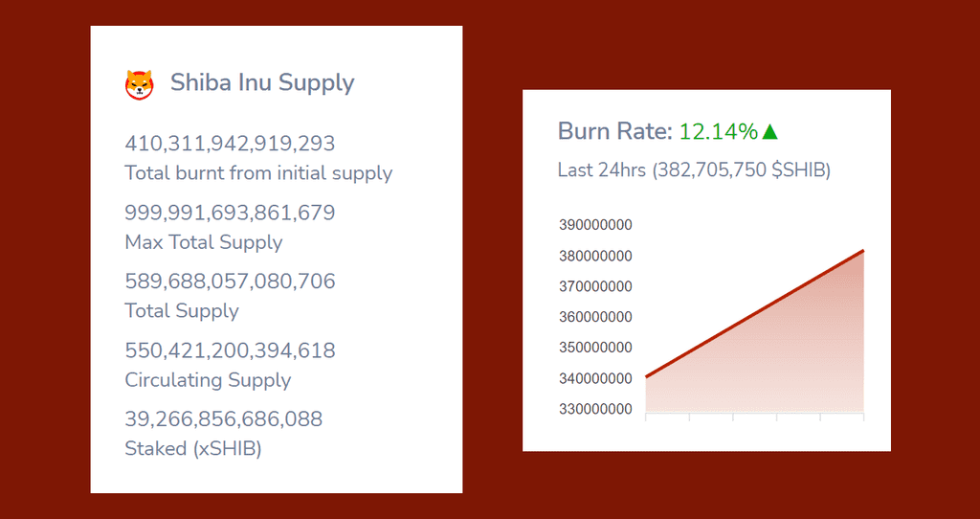980x519 pixels.
Task: Select the Shiba Inu Supply heading
Action: (x=262, y=83)
